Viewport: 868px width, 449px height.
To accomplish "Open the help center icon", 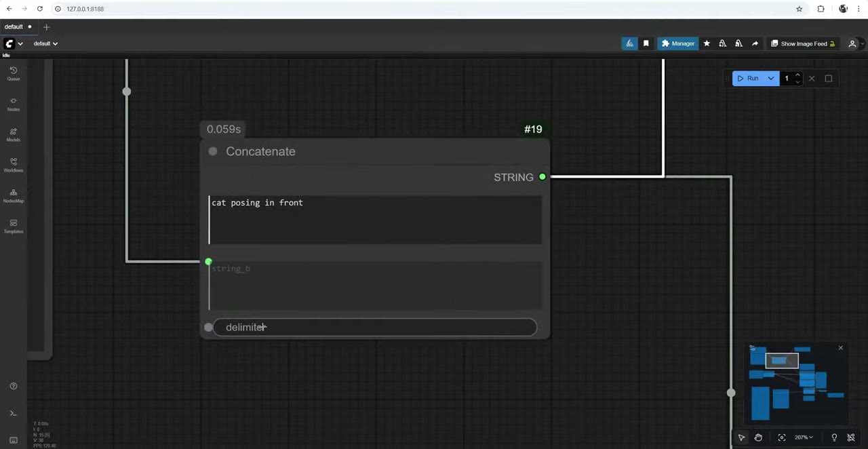I will pyautogui.click(x=13, y=386).
